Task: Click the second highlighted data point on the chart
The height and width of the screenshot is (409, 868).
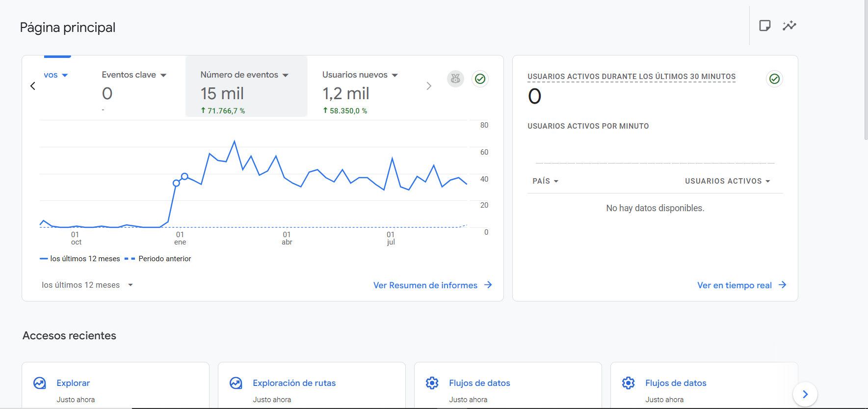Action: click(x=184, y=176)
